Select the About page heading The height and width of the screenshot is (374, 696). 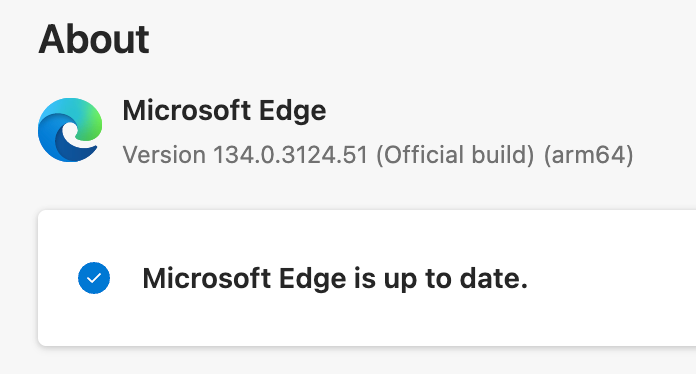tap(94, 39)
